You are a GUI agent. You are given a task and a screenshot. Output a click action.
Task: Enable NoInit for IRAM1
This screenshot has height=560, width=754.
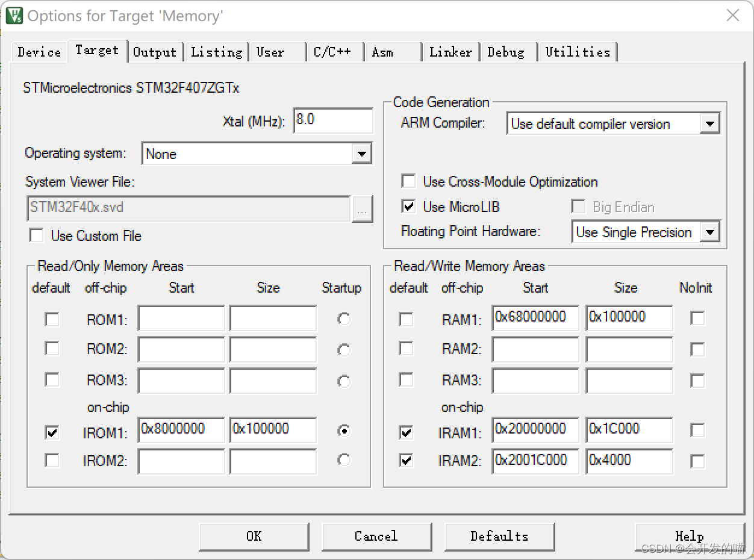[697, 431]
